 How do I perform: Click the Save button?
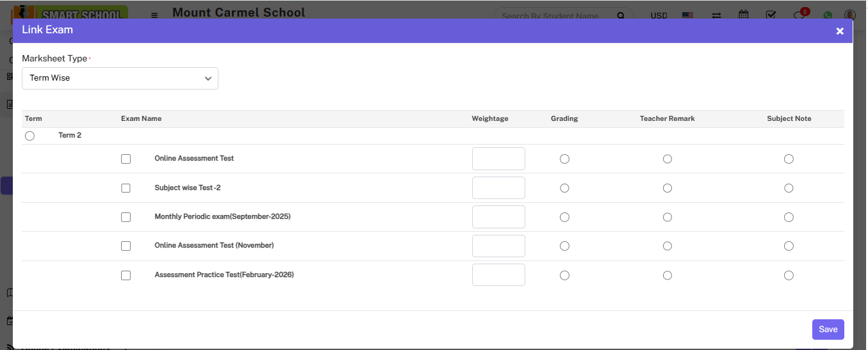tap(828, 330)
